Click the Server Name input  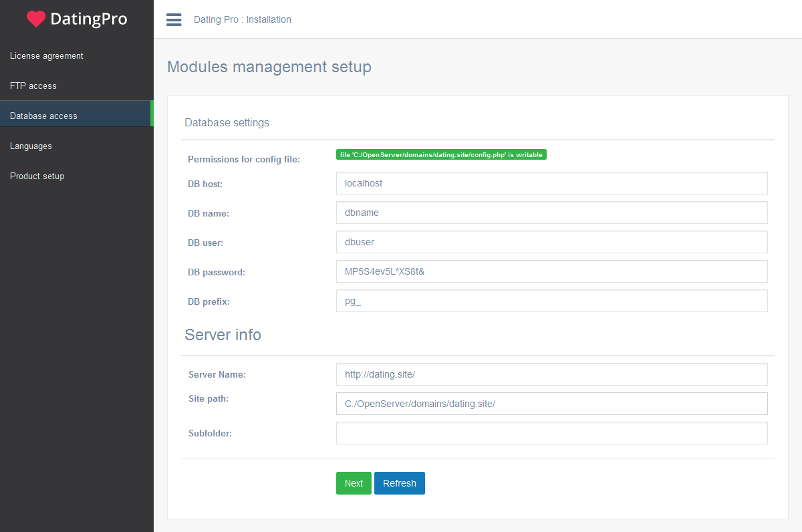(x=551, y=374)
